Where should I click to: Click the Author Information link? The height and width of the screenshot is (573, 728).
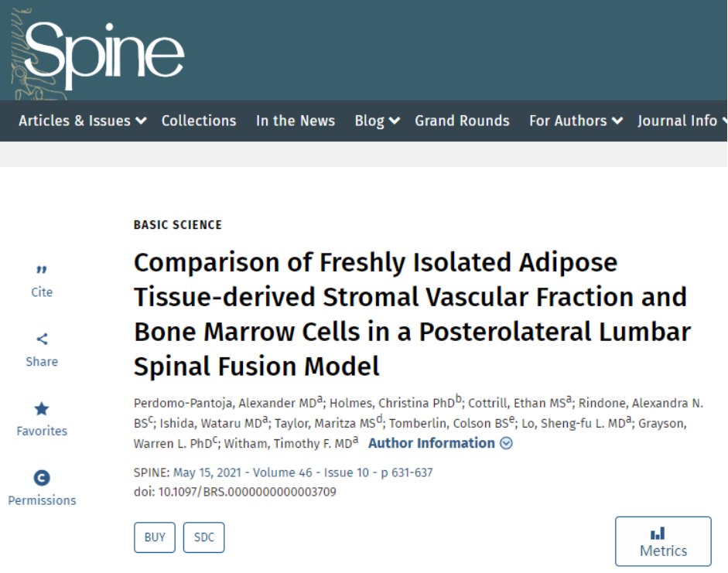pyautogui.click(x=432, y=443)
